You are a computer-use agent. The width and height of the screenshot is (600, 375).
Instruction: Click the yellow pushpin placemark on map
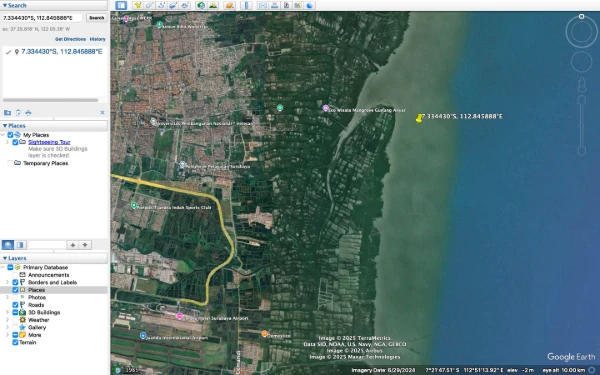click(x=419, y=119)
